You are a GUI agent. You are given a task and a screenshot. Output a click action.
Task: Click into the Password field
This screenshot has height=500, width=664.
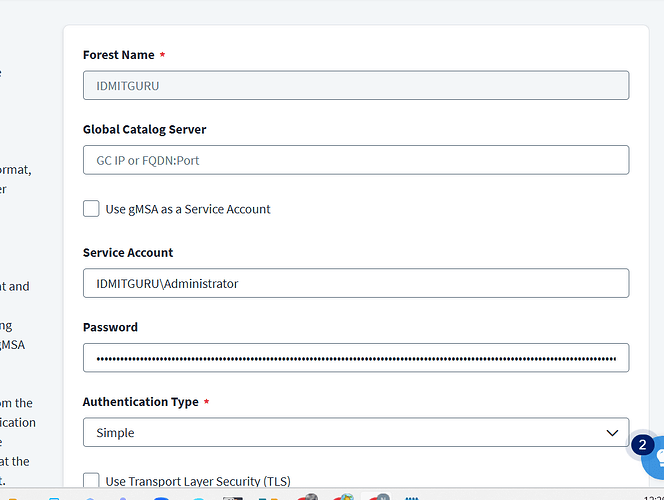coord(355,357)
